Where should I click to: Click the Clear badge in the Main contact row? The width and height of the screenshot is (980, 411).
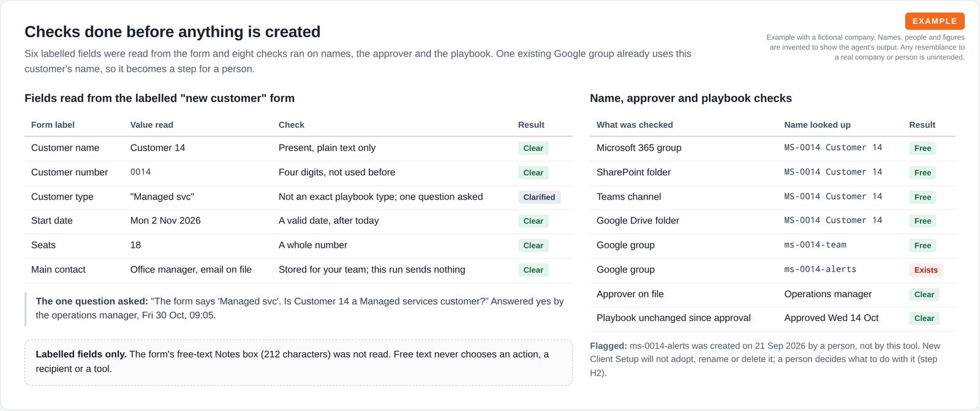(x=533, y=270)
